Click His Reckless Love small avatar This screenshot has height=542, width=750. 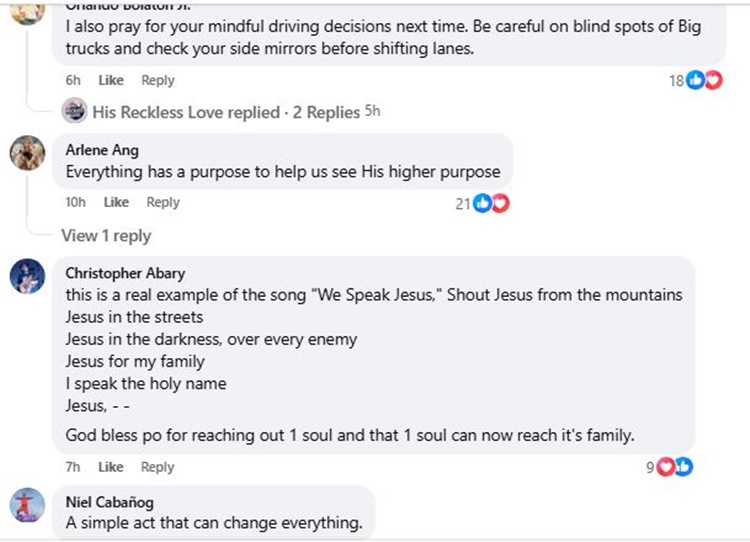75,112
